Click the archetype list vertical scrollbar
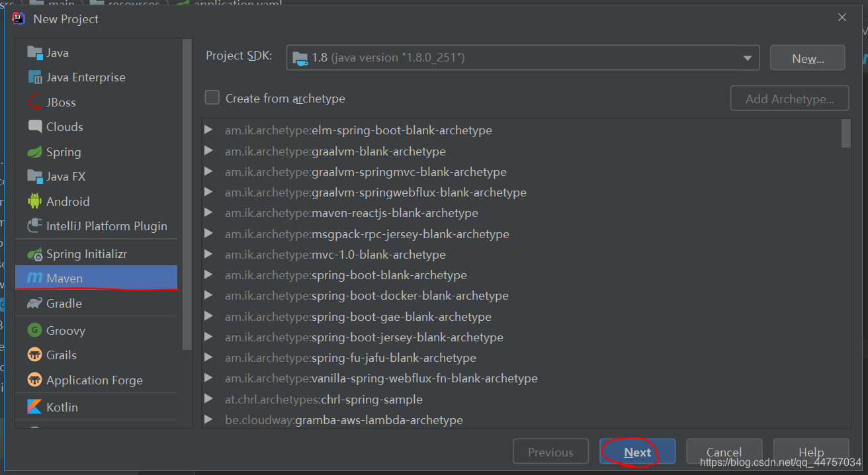This screenshot has height=475, width=868. [846, 133]
